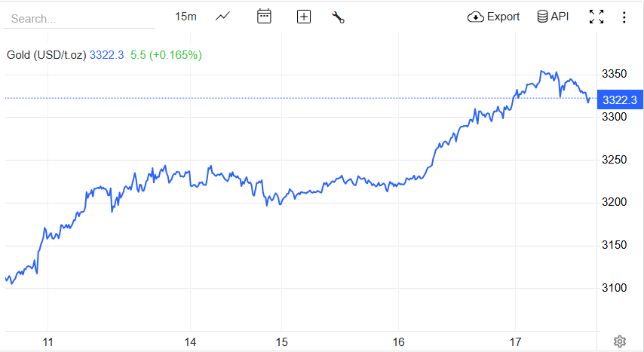Click the 3100 price axis label

click(x=615, y=288)
